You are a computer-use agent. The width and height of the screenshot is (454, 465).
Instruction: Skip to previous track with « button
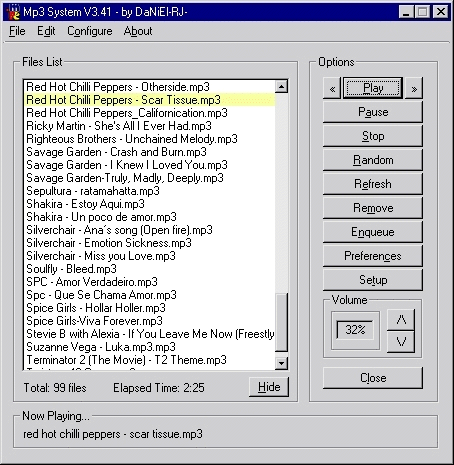(332, 89)
